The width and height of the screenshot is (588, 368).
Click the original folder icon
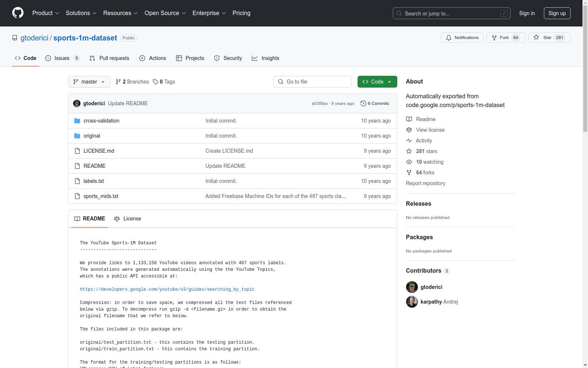tap(77, 136)
